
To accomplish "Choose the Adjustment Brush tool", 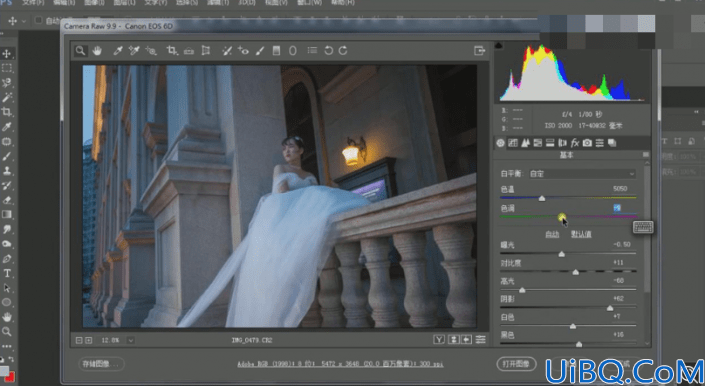I will [260, 51].
